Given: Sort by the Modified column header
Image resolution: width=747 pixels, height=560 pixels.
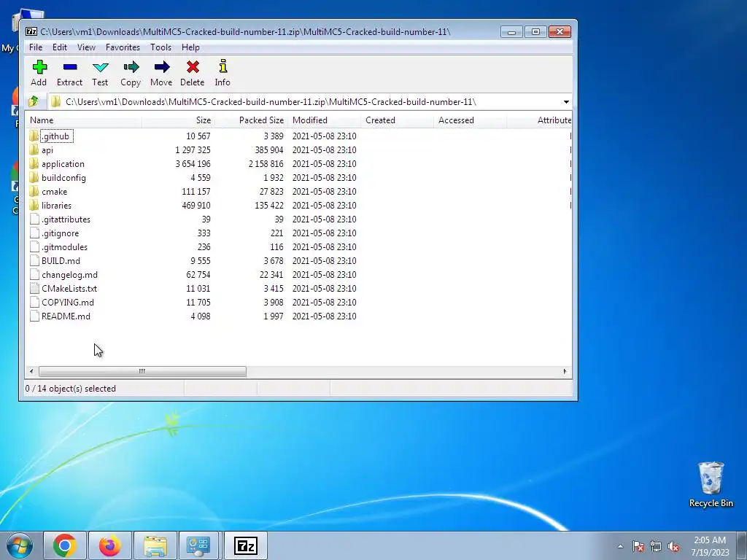Looking at the screenshot, I should (x=325, y=120).
